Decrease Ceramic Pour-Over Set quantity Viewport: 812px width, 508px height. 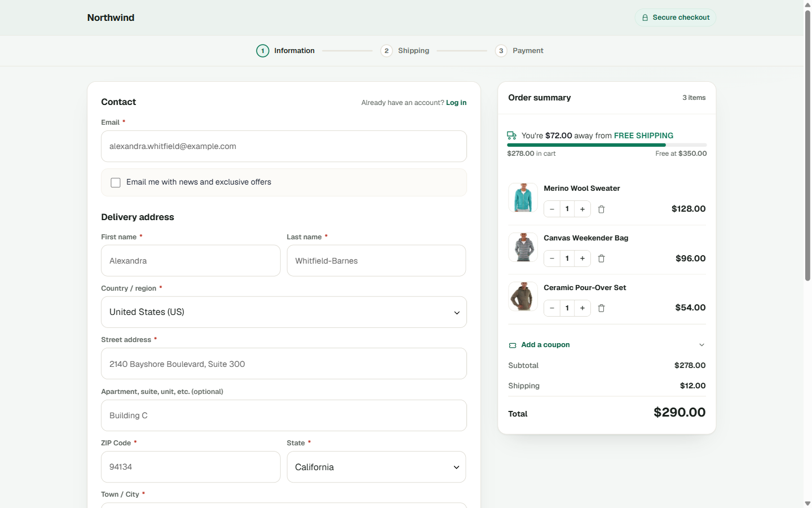552,308
